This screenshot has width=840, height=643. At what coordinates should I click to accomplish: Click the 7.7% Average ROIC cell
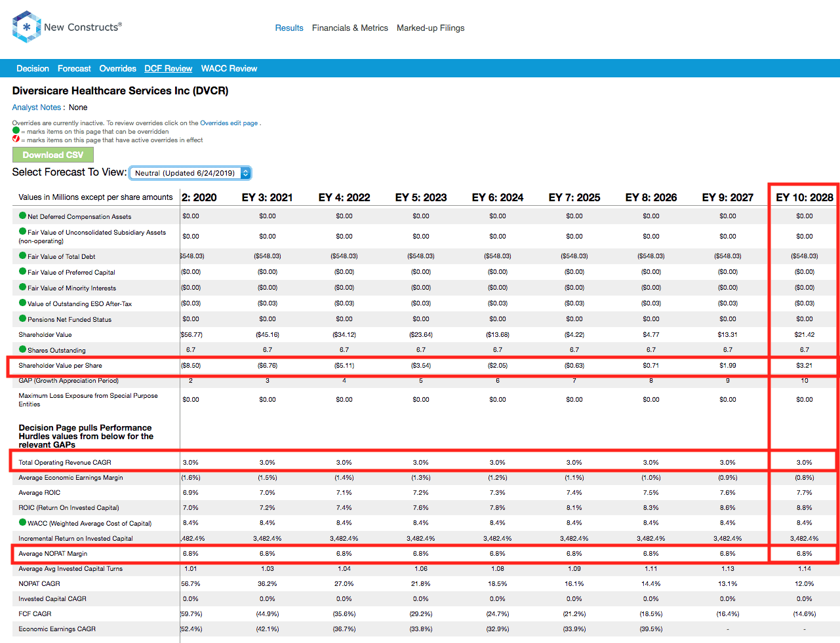point(805,492)
